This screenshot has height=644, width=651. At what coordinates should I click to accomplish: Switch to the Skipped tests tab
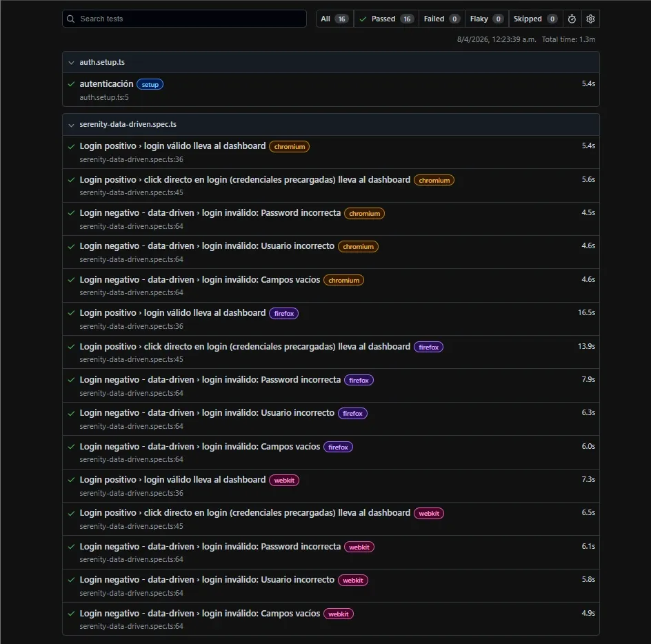click(x=535, y=19)
